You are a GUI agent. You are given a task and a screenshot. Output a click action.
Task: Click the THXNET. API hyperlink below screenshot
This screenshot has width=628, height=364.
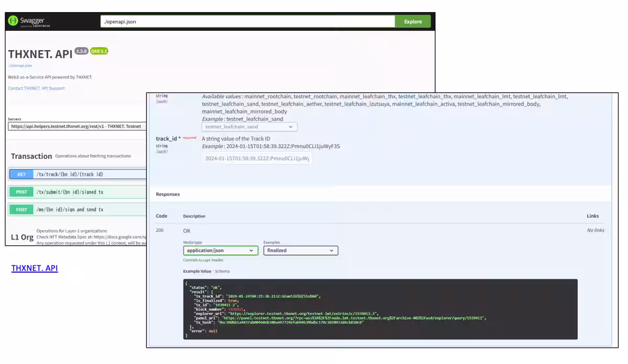pyautogui.click(x=35, y=268)
